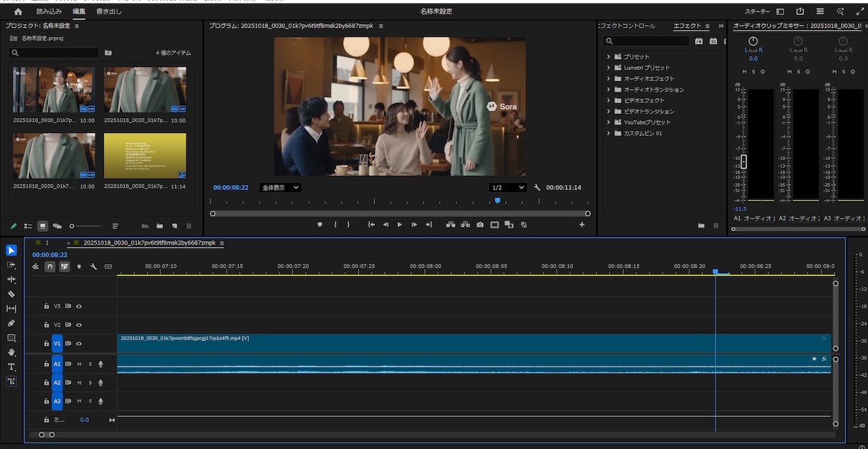This screenshot has width=868, height=449.
Task: Step back one frame
Action: pos(386,225)
